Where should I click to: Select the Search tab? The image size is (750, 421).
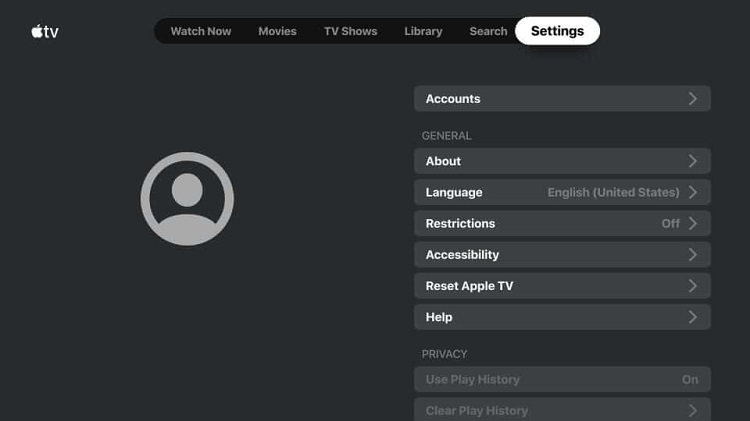pos(488,31)
